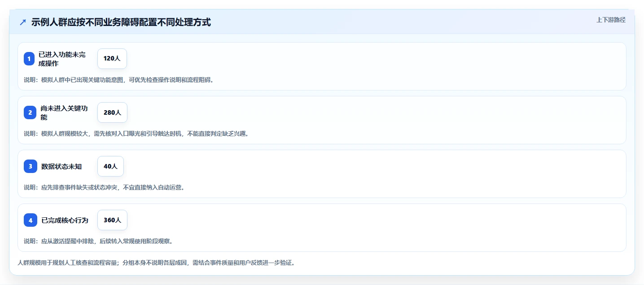
Task: Click the note about 操作说明和流程阻碍
Action: [119, 80]
